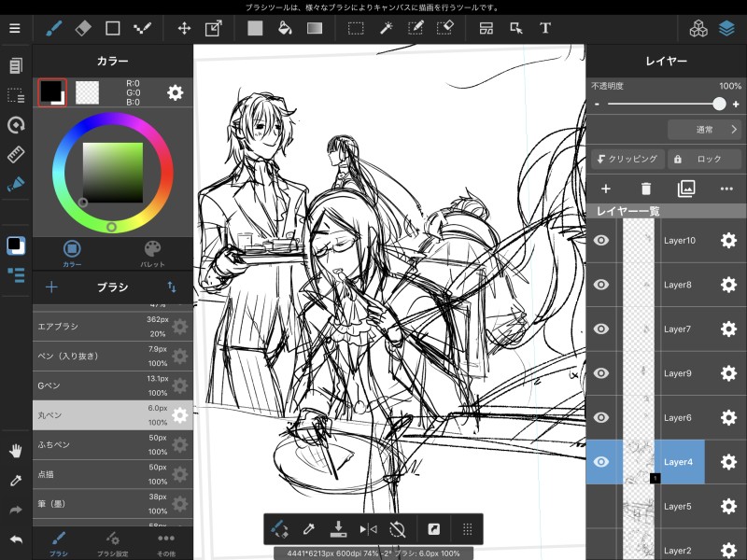This screenshot has height=560, width=747.
Task: Select the operation cursor tool
Action: pos(516,28)
